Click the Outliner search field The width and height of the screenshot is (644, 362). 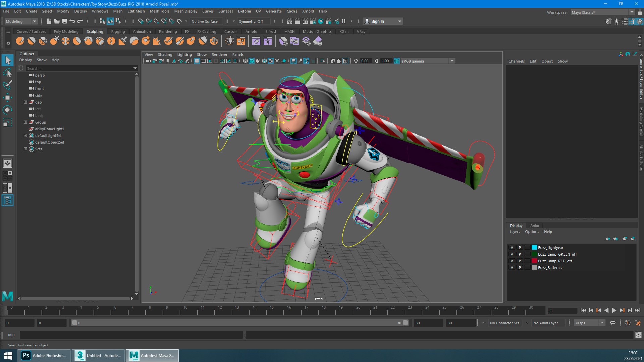[x=82, y=68]
